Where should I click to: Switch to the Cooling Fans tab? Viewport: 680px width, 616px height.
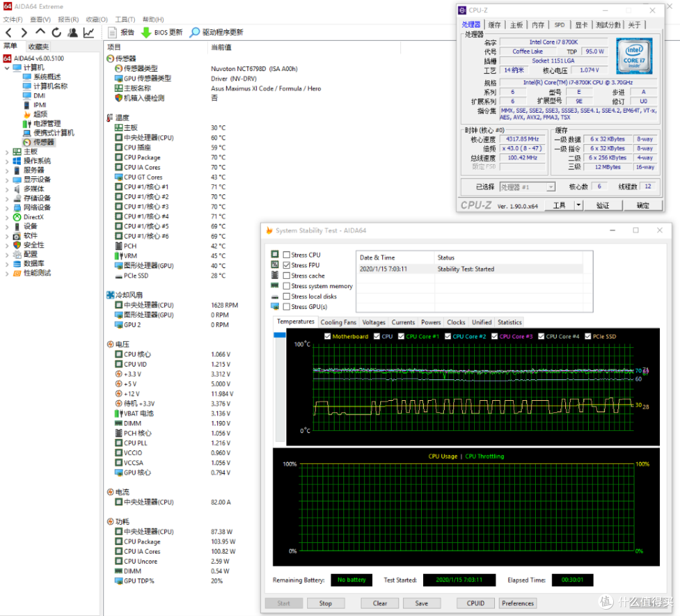coord(338,322)
